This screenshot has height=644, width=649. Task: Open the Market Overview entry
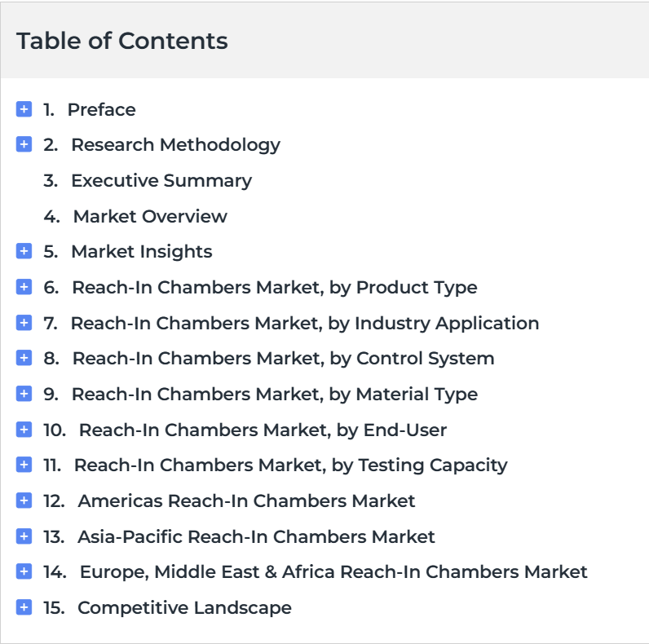[150, 216]
